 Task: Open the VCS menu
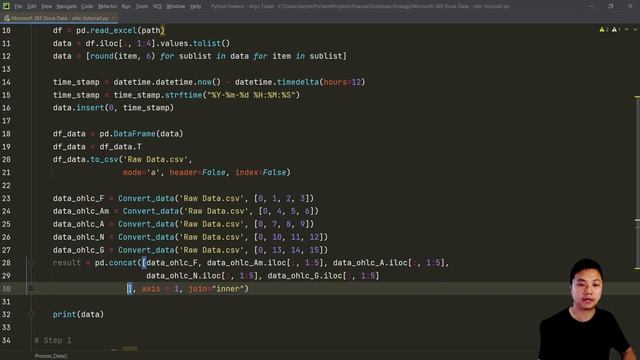point(157,7)
